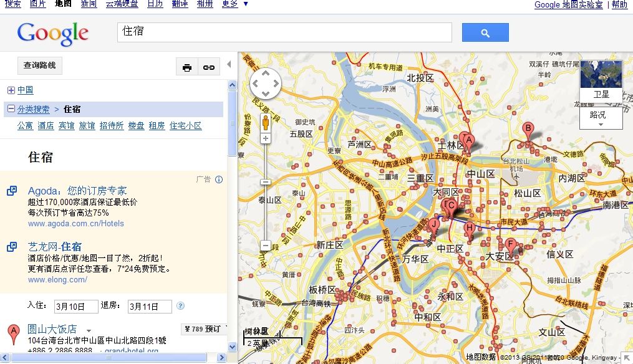The width and height of the screenshot is (633, 364).
Task: Click the map zoom slider handle
Action: click(265, 182)
